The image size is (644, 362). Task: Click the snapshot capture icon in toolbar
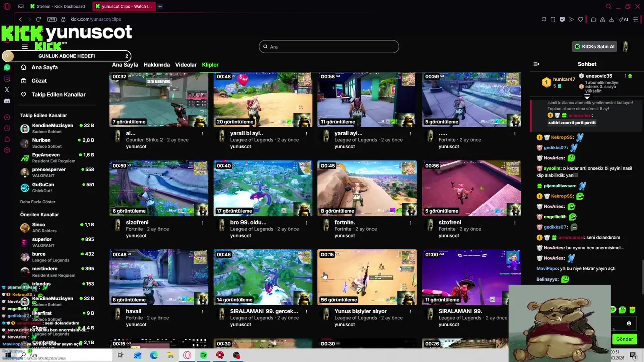tap(553, 19)
